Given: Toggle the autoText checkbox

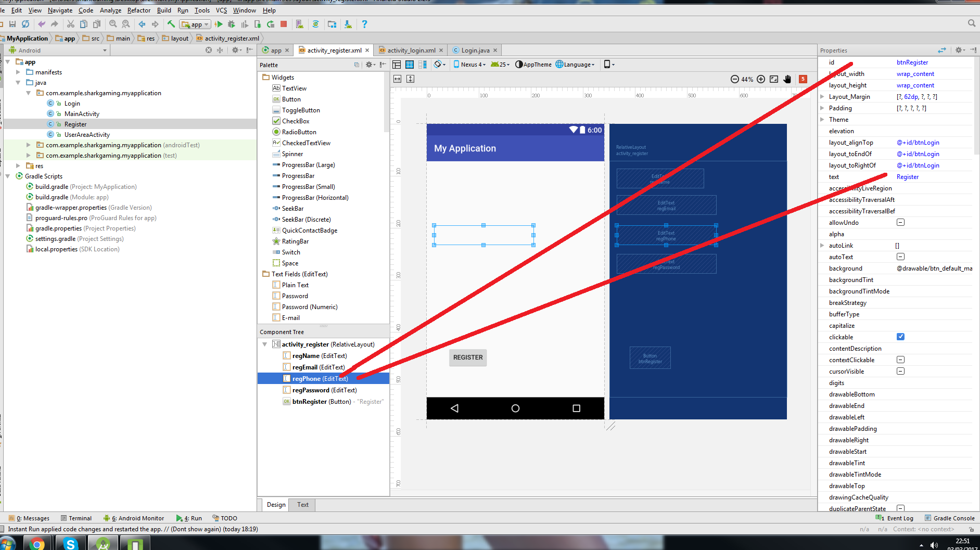Looking at the screenshot, I should [900, 257].
